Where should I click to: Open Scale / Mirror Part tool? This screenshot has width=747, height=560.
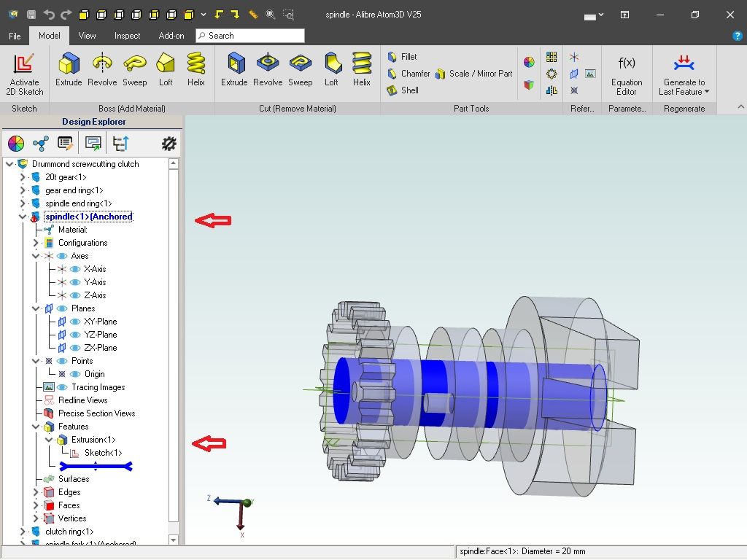[x=474, y=74]
